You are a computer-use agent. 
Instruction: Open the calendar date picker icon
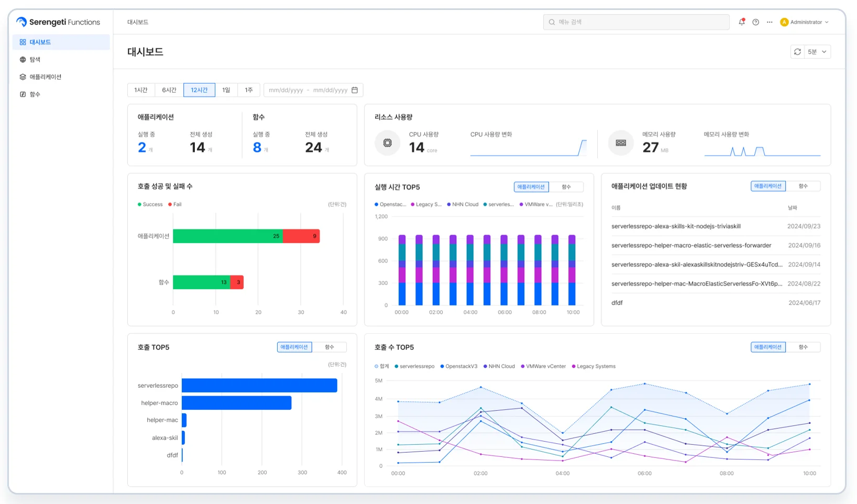tap(355, 90)
